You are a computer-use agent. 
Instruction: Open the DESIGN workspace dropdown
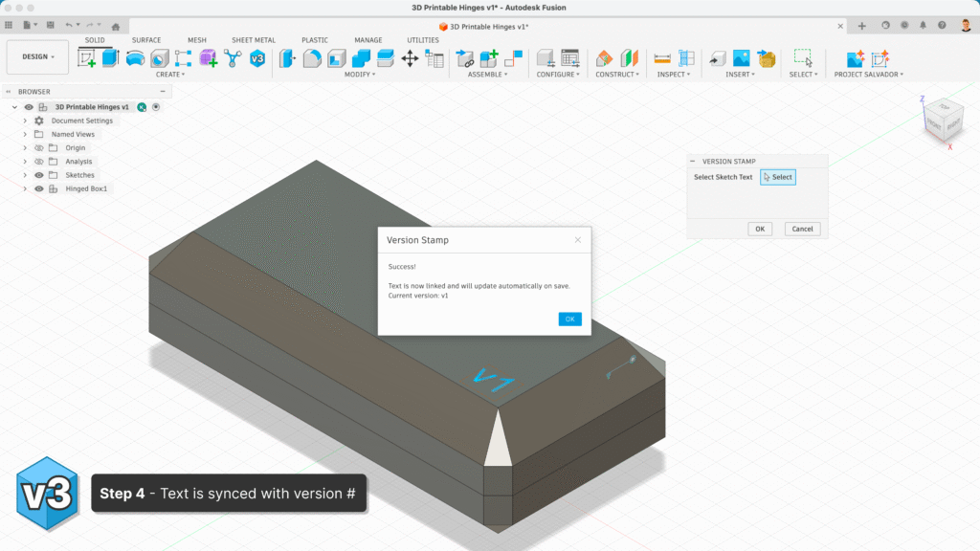click(x=38, y=56)
